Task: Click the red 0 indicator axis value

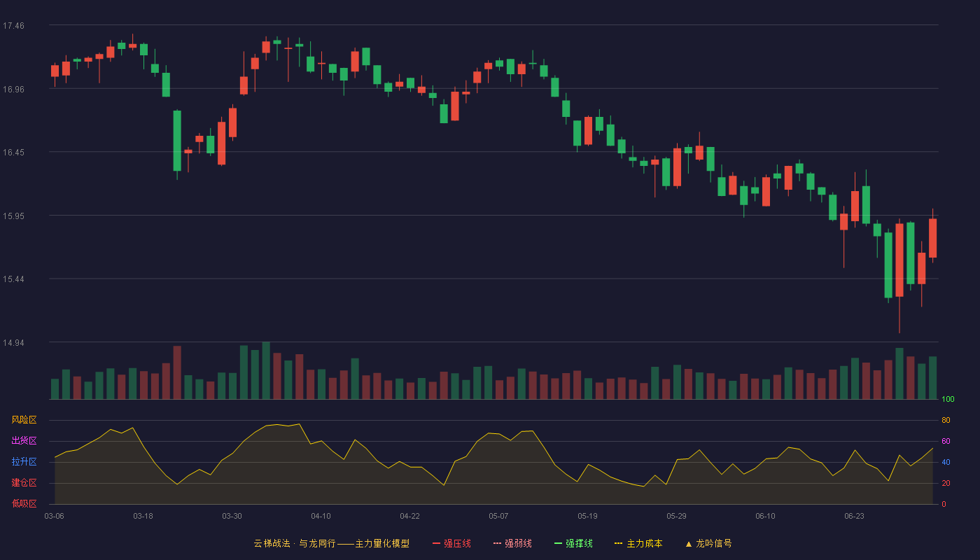Action: tap(944, 504)
